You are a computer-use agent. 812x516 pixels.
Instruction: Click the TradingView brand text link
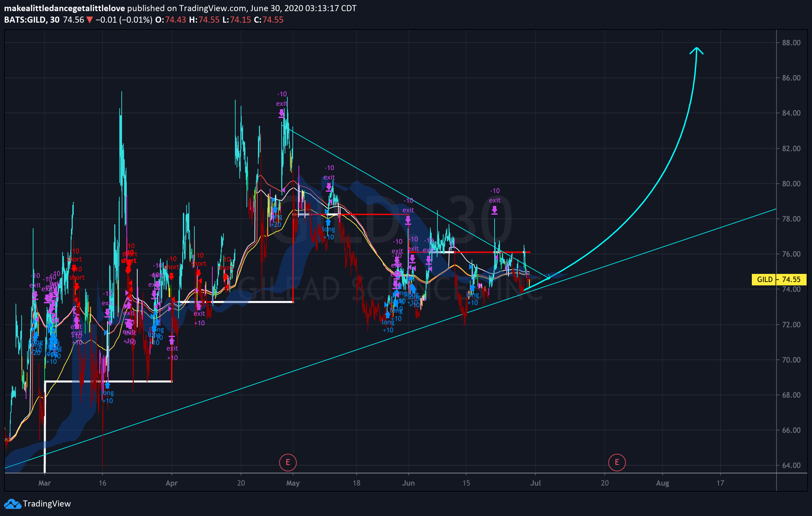tap(47, 504)
